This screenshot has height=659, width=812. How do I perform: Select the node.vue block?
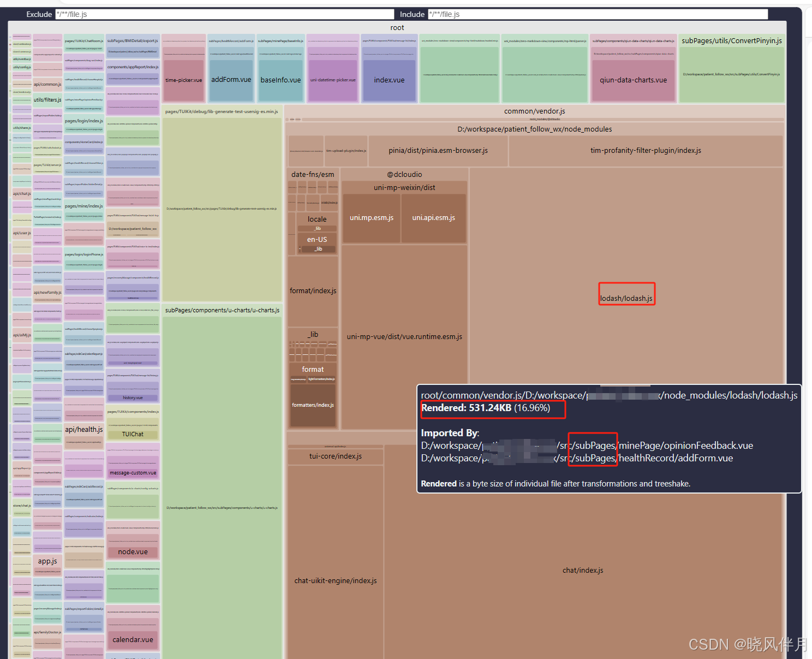pyautogui.click(x=133, y=552)
